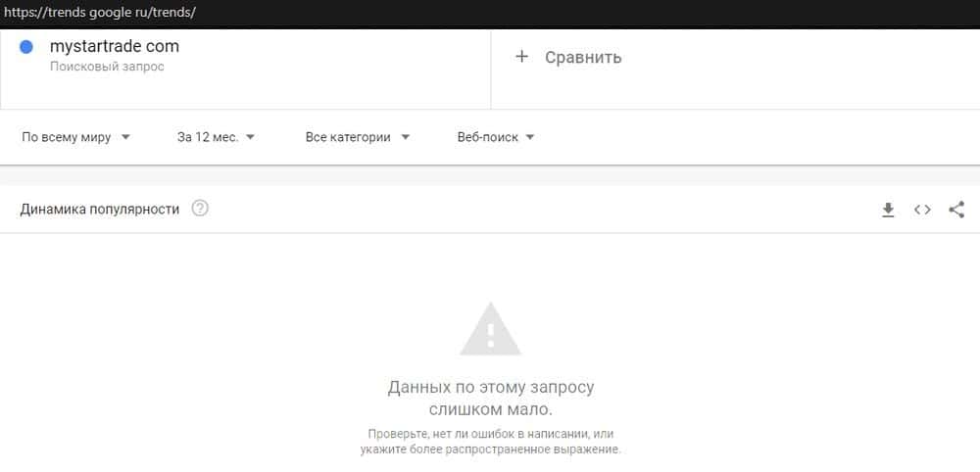The image size is (980, 472).
Task: Click the plus icon next to Сравнить
Action: pyautogui.click(x=522, y=57)
